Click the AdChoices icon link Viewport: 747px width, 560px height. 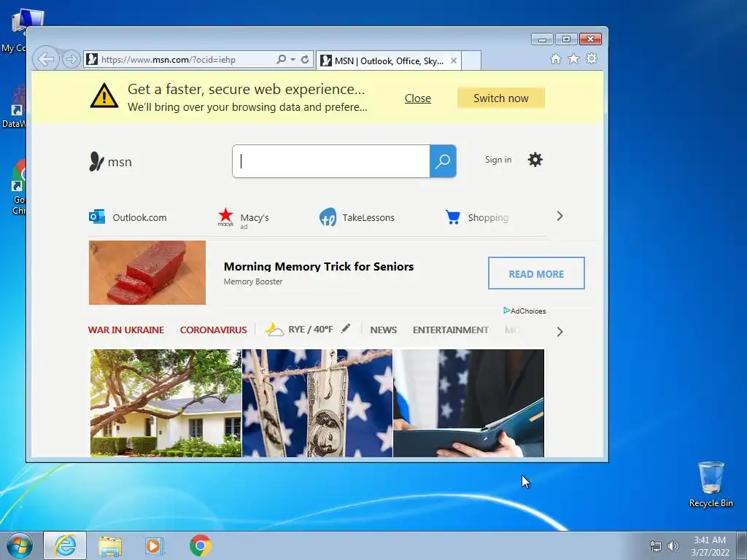[525, 311]
